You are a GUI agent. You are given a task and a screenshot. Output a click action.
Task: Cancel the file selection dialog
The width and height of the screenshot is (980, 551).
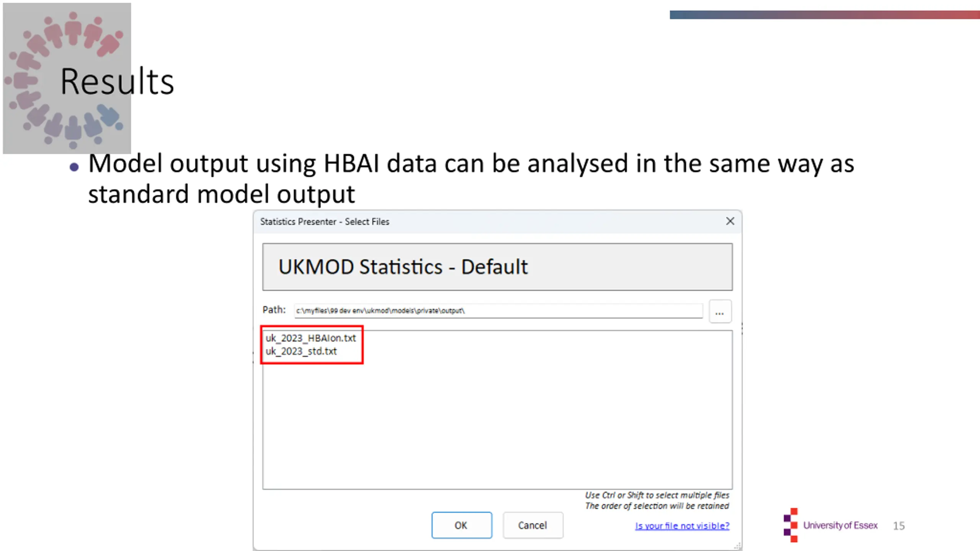tap(533, 525)
